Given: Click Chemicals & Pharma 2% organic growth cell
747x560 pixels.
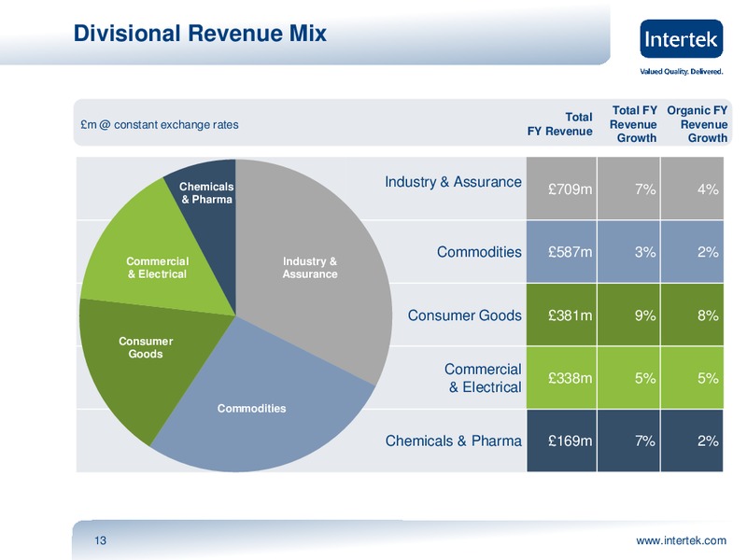Looking at the screenshot, I should 692,441.
